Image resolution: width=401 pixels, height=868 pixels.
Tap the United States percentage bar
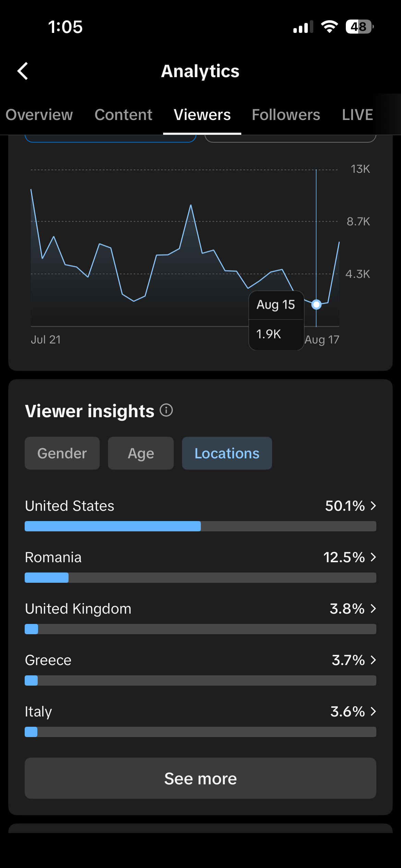200,526
